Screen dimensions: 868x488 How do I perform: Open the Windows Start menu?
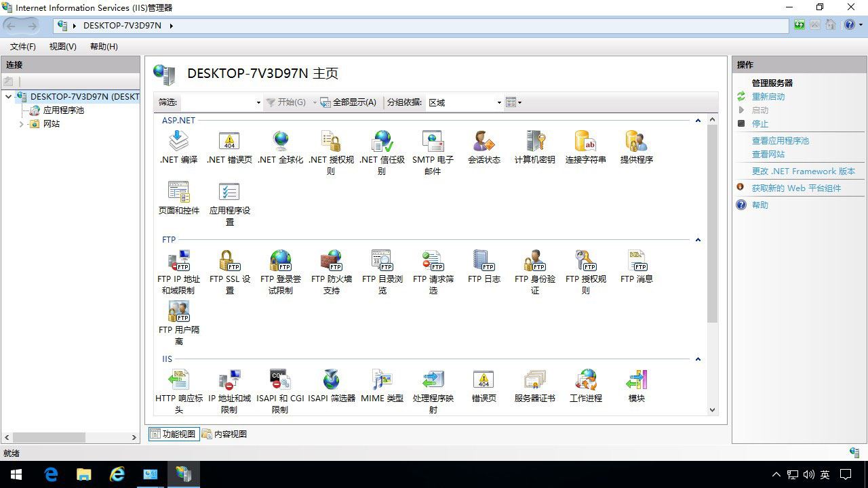click(x=16, y=474)
